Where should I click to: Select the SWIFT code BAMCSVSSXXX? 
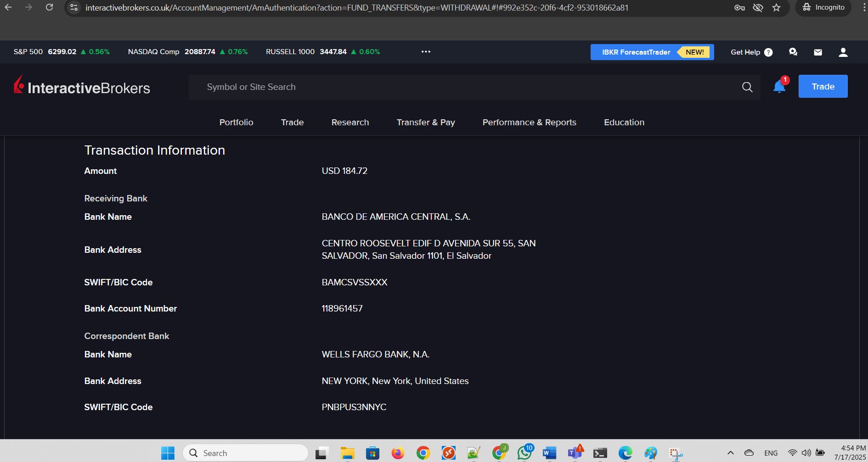(x=355, y=283)
